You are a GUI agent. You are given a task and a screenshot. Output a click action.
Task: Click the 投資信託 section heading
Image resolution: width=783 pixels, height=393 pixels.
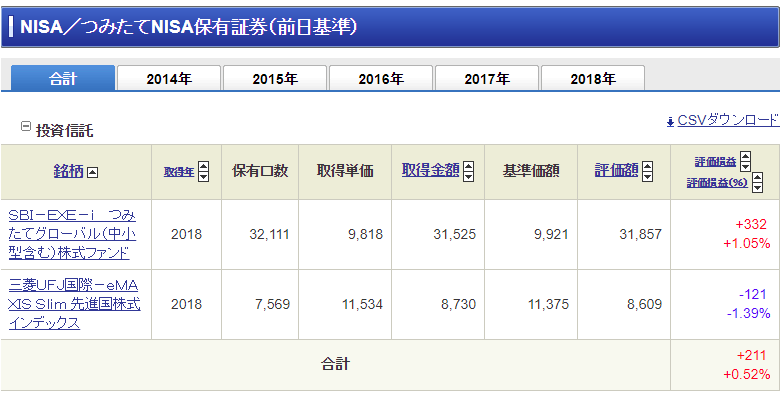(x=64, y=131)
